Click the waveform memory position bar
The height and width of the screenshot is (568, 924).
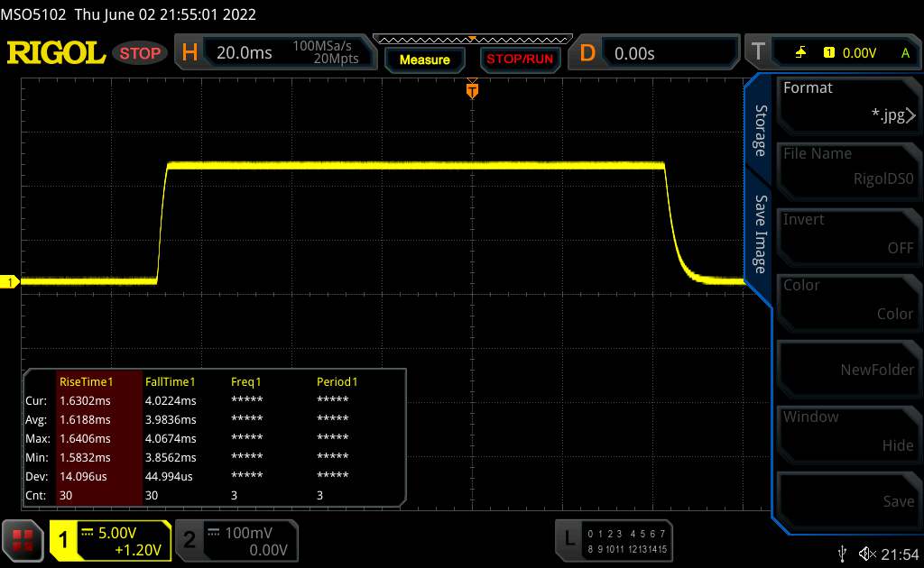pos(472,40)
